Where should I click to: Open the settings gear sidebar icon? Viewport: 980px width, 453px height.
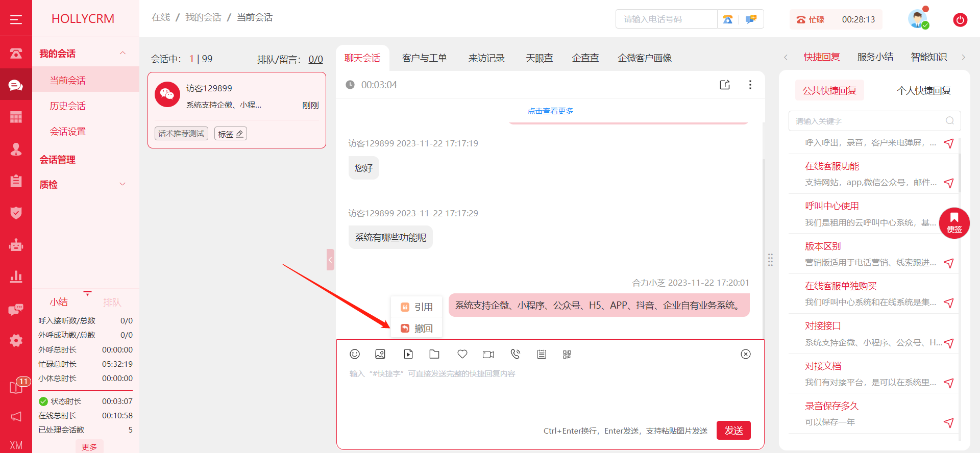16,340
